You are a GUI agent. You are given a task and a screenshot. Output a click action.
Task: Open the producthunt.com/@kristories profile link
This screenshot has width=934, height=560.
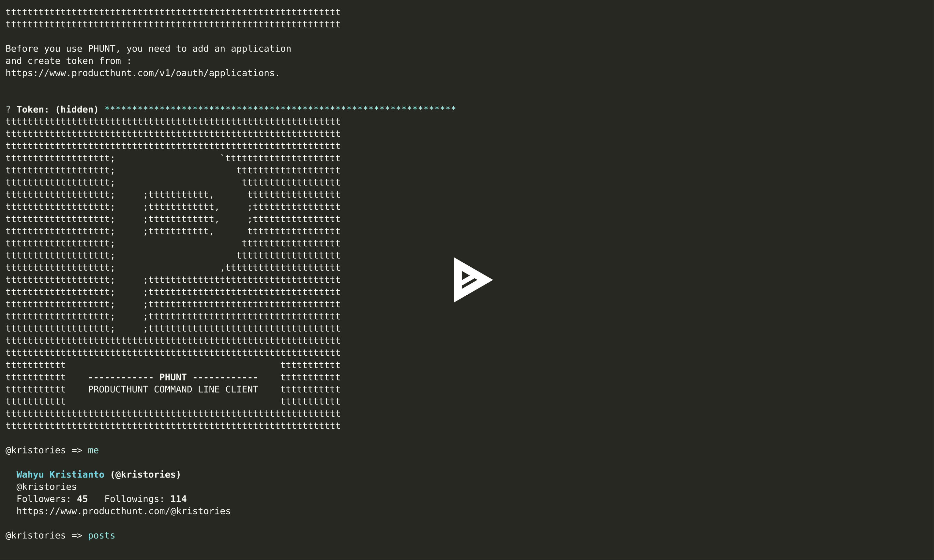click(124, 511)
